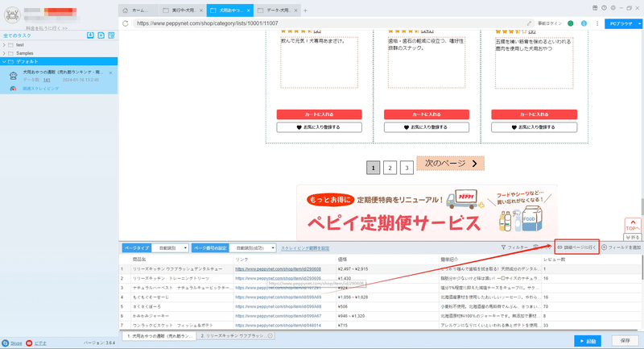Switch to the ホーム tab
This screenshot has height=349, width=644.
click(x=138, y=10)
